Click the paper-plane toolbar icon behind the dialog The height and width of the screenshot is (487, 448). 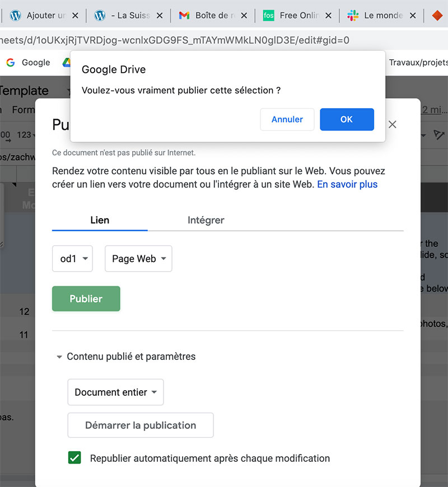coord(438,135)
